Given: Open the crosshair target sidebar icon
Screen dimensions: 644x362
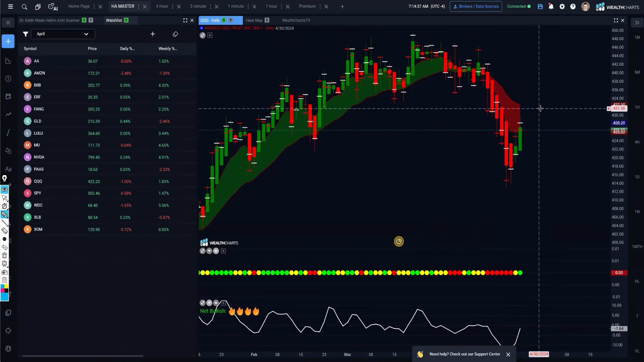Looking at the screenshot, I should [8, 331].
